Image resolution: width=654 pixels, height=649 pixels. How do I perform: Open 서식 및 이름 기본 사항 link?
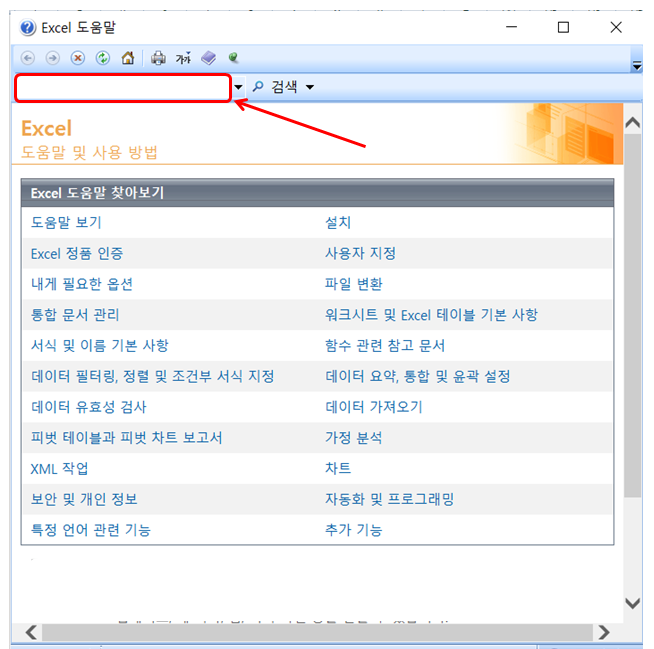point(100,345)
